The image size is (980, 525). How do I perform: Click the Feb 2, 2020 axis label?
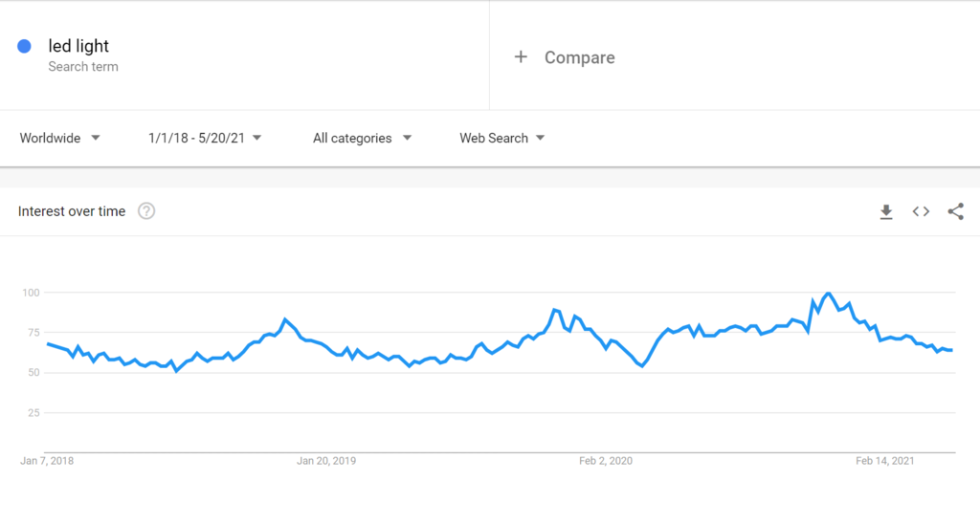[x=606, y=461]
